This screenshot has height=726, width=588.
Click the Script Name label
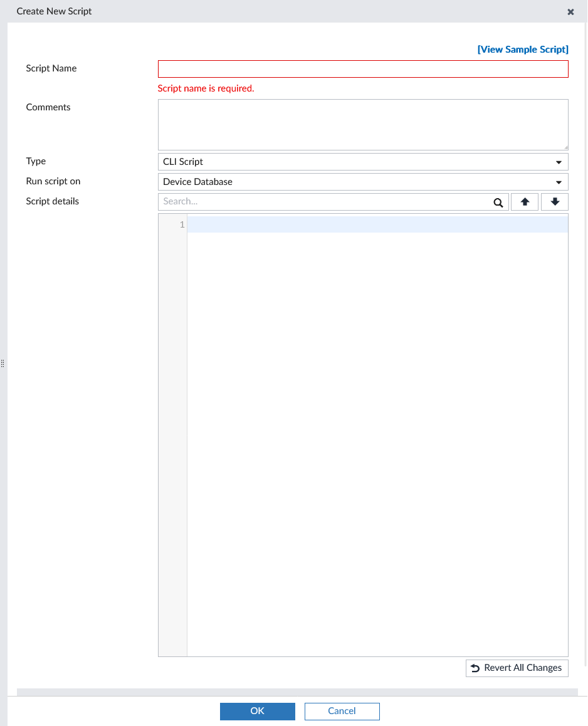51,68
